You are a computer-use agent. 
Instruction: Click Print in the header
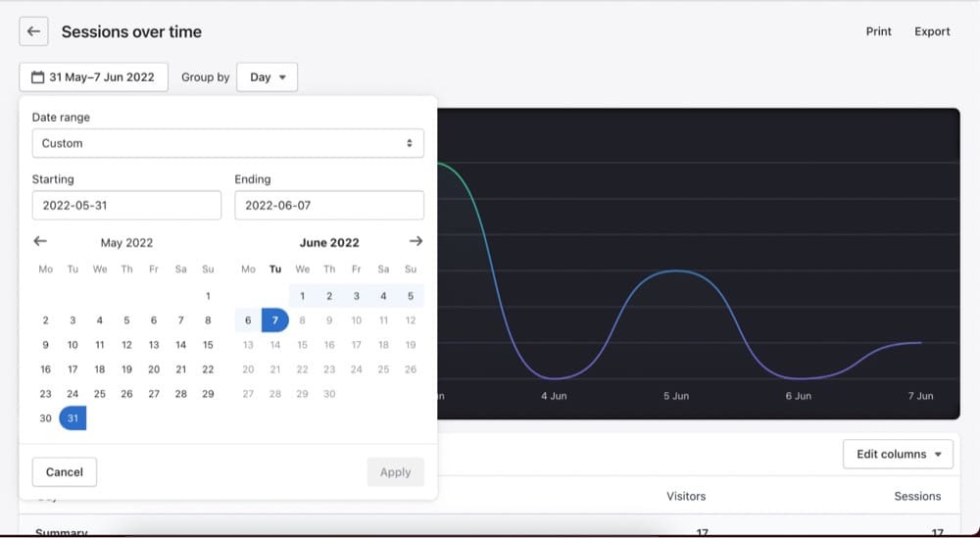(879, 31)
